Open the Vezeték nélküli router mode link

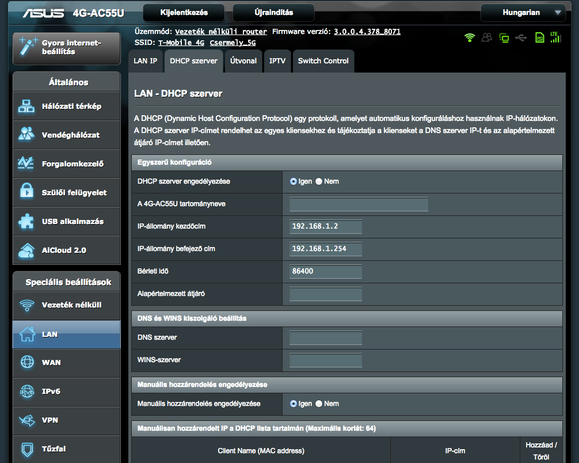click(221, 32)
